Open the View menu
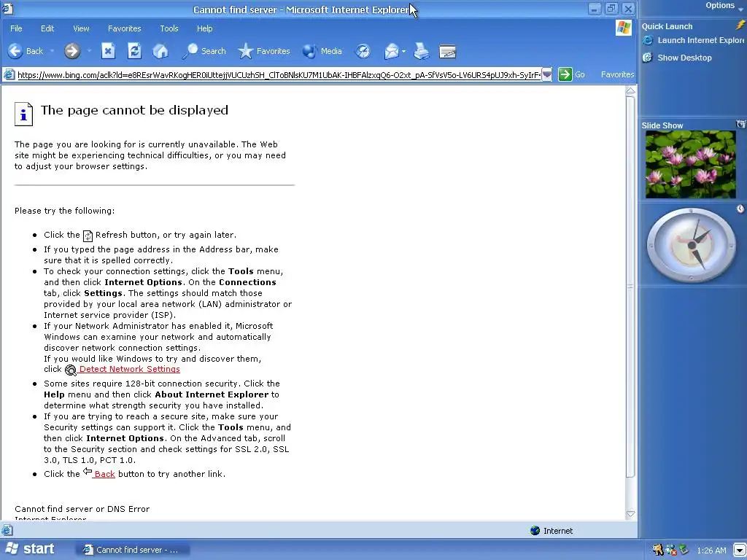 81,28
